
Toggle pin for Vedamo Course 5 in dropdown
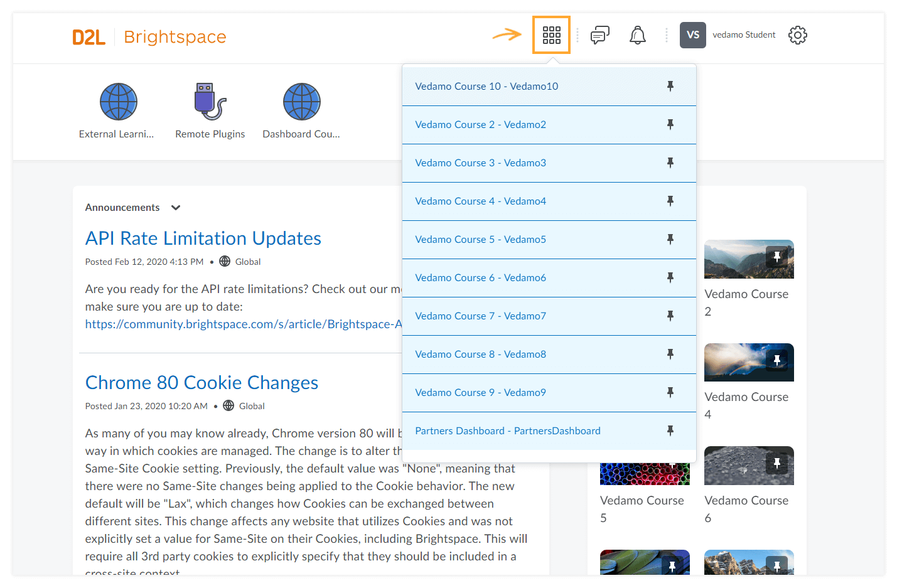click(670, 239)
